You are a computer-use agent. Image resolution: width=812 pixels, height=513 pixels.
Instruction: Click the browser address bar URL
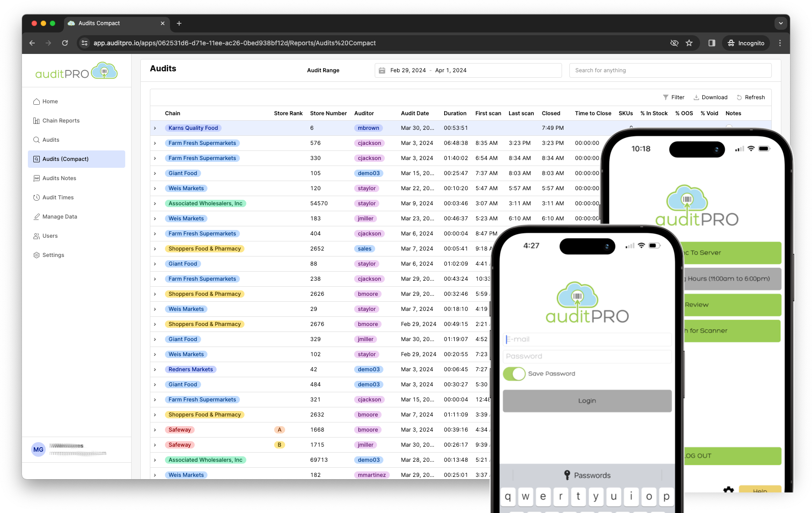pos(234,43)
